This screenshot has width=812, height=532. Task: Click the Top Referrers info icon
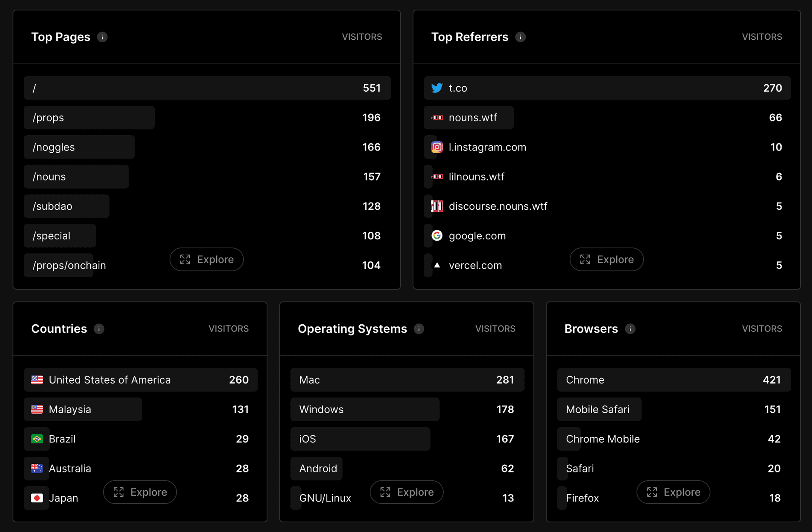click(520, 37)
